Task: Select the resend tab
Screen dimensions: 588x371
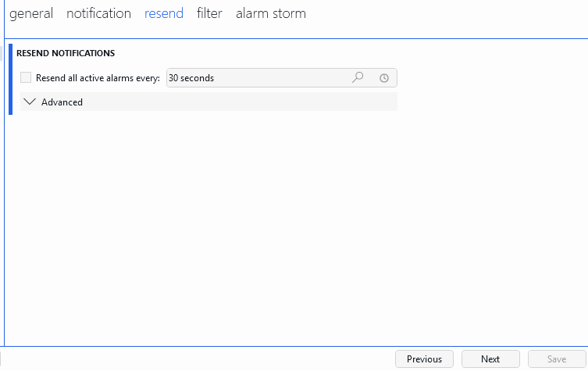Action: (164, 13)
